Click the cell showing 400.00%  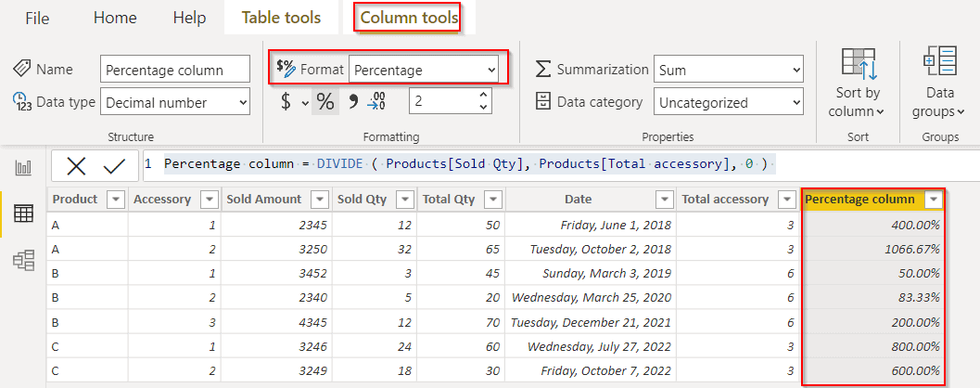[x=872, y=225]
